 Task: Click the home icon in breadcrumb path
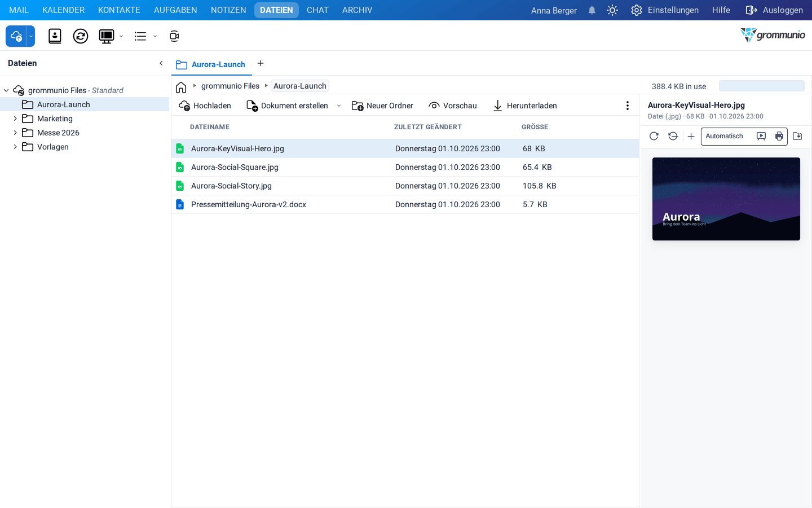point(181,86)
